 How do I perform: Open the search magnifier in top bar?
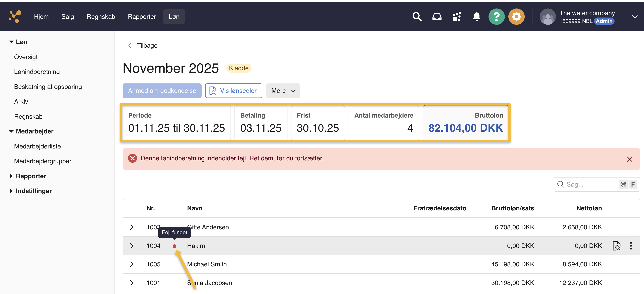(x=417, y=17)
